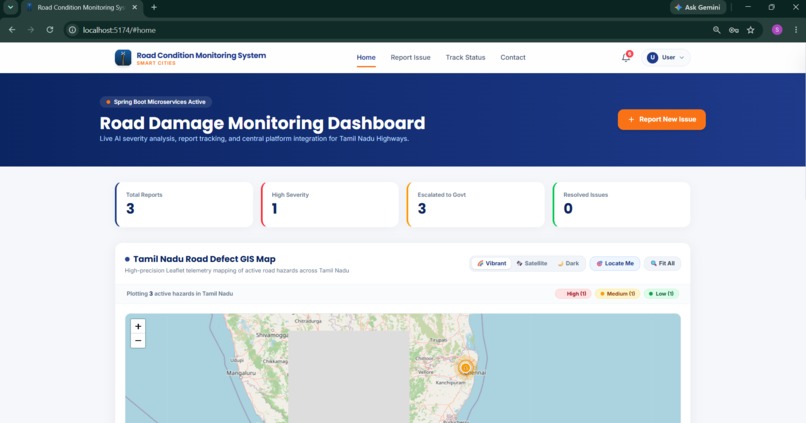Image resolution: width=806 pixels, height=423 pixels.
Task: Switch map to Satellite style
Action: pyautogui.click(x=532, y=263)
